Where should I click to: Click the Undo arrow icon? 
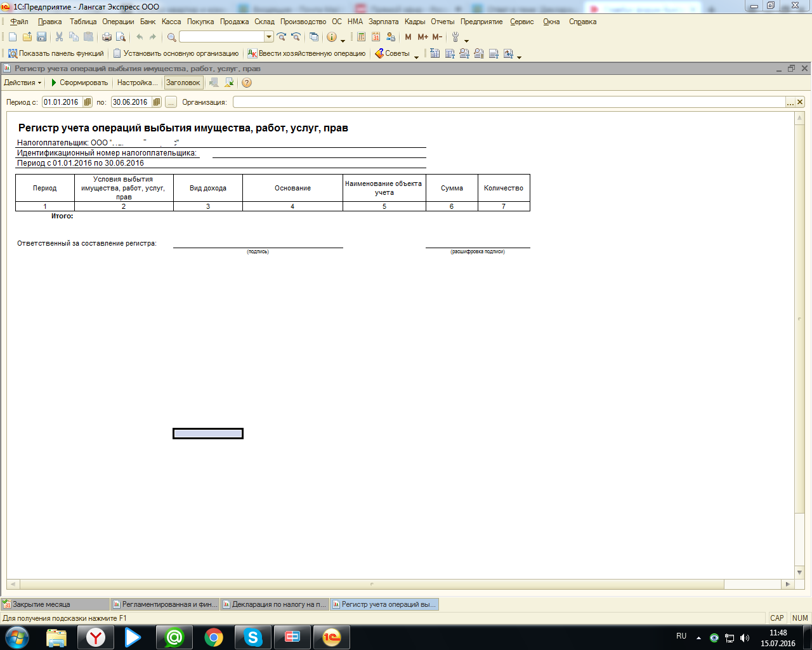click(140, 37)
